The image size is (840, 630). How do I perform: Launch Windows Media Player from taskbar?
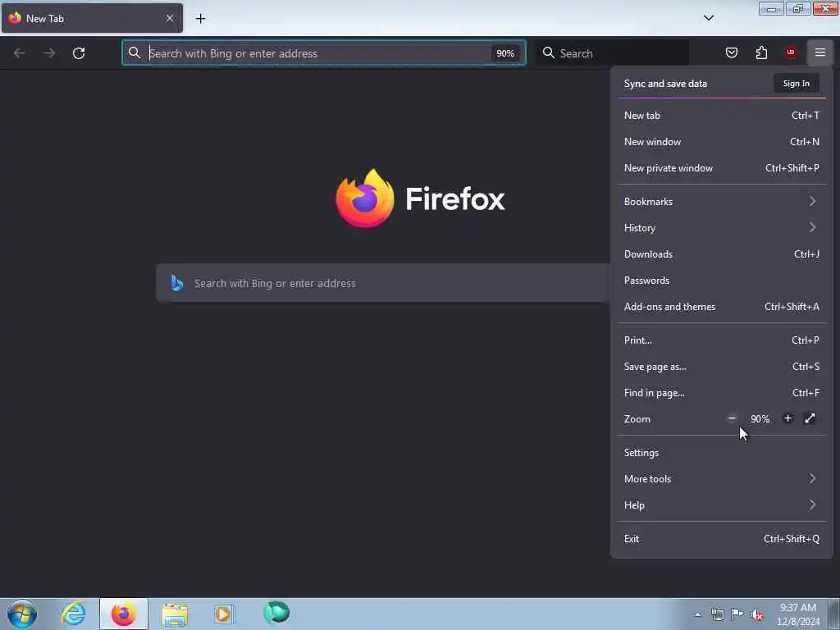pos(224,614)
